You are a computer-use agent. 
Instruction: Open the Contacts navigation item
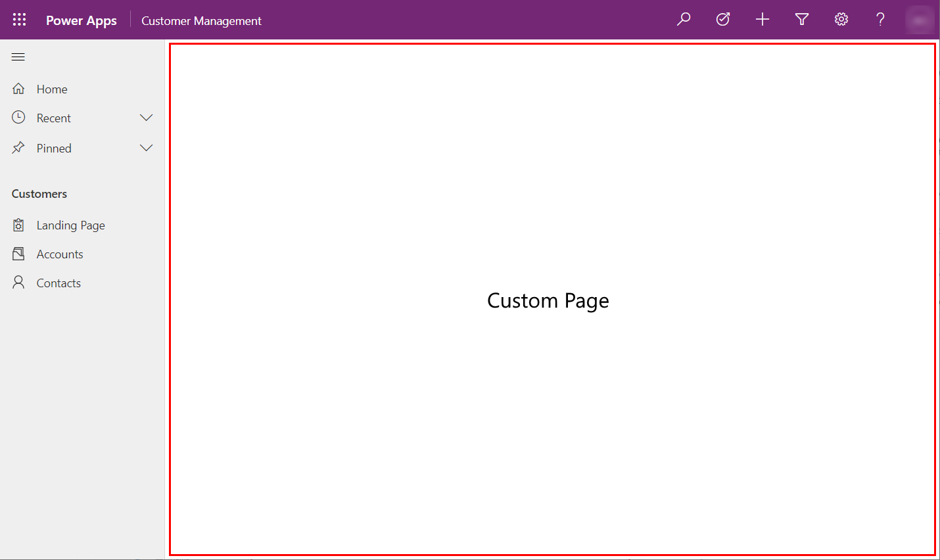(59, 283)
